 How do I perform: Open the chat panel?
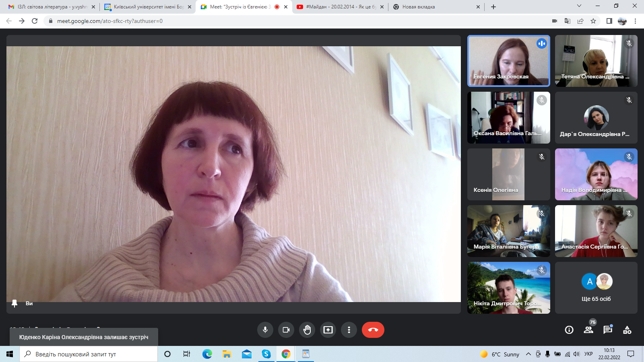click(608, 330)
